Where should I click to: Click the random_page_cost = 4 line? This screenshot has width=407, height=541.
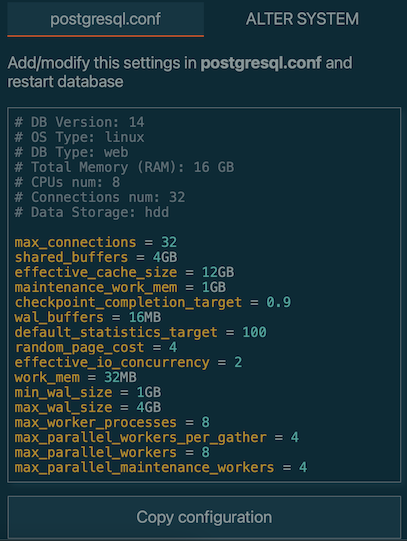click(96, 347)
